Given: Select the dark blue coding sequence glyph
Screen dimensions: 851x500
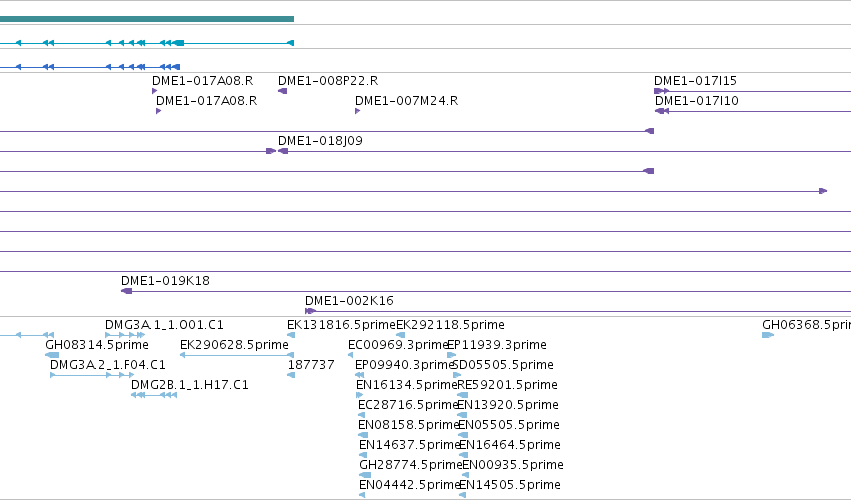Looking at the screenshot, I should [x=90, y=67].
